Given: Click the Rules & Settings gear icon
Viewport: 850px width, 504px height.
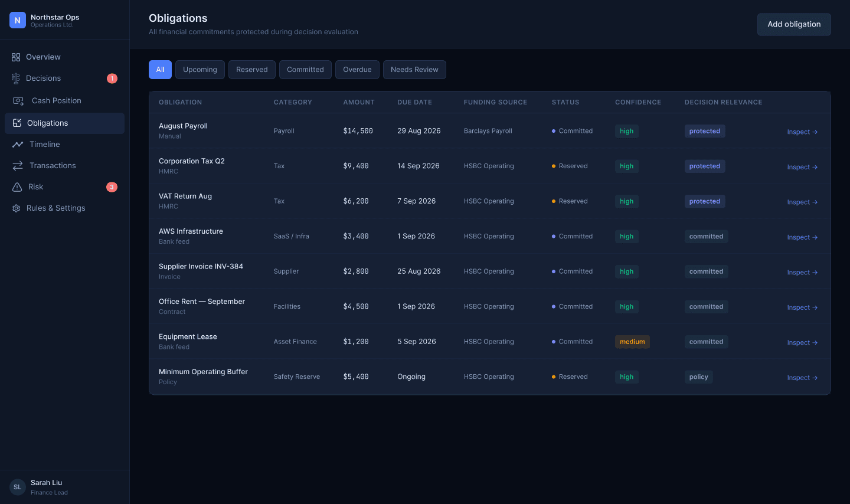Looking at the screenshot, I should click(x=17, y=208).
